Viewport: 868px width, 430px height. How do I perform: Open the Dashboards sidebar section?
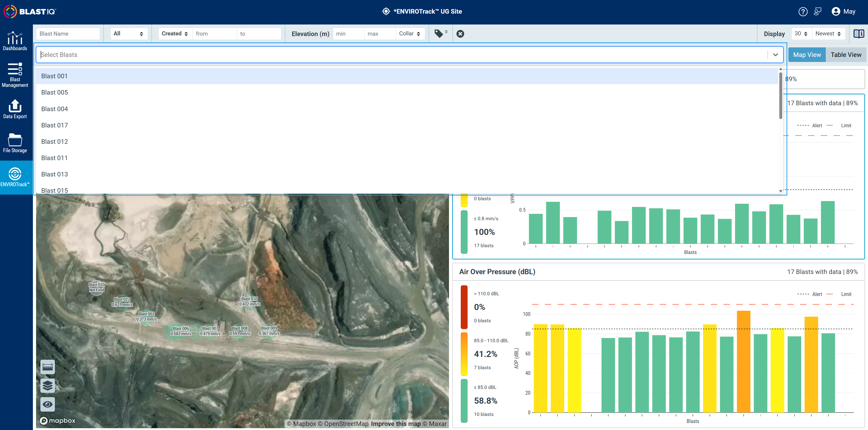click(x=15, y=41)
